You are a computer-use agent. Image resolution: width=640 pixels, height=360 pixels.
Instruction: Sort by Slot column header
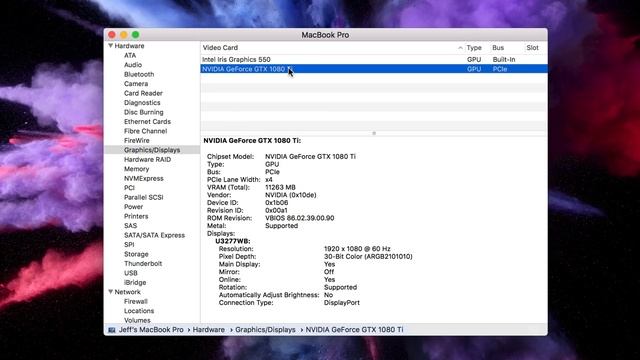(532, 48)
